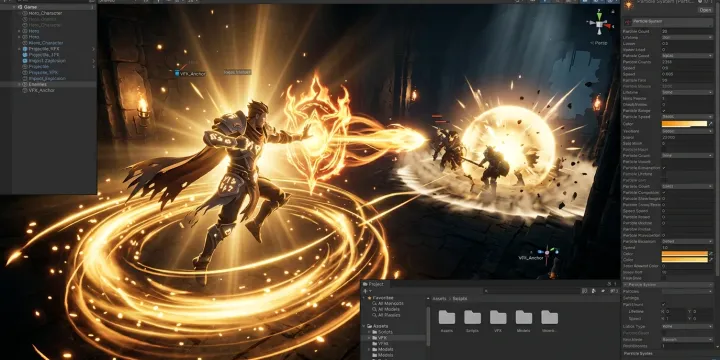The image size is (720, 360).
Task: Click the Open button in Inspector
Action: [705, 10]
